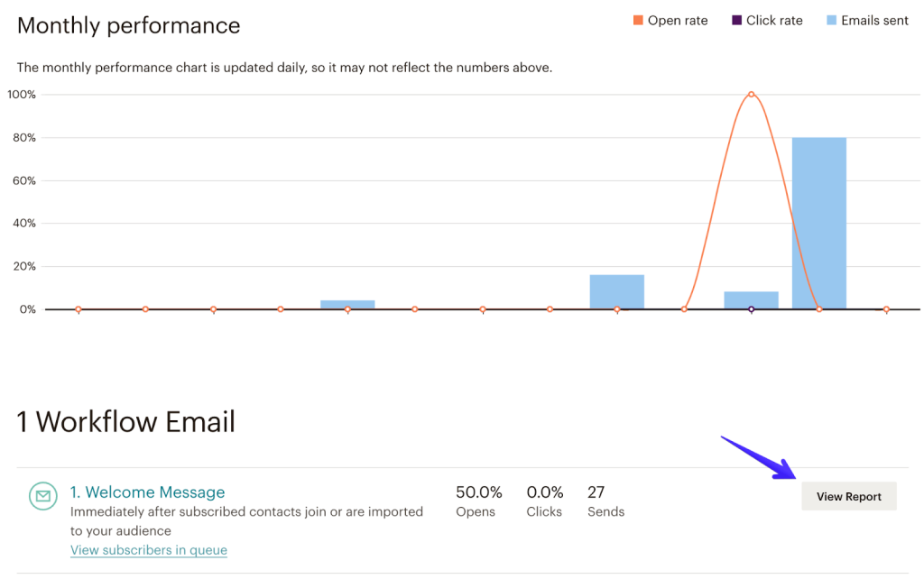View subscribers in queue
The image size is (924, 579).
pos(148,550)
